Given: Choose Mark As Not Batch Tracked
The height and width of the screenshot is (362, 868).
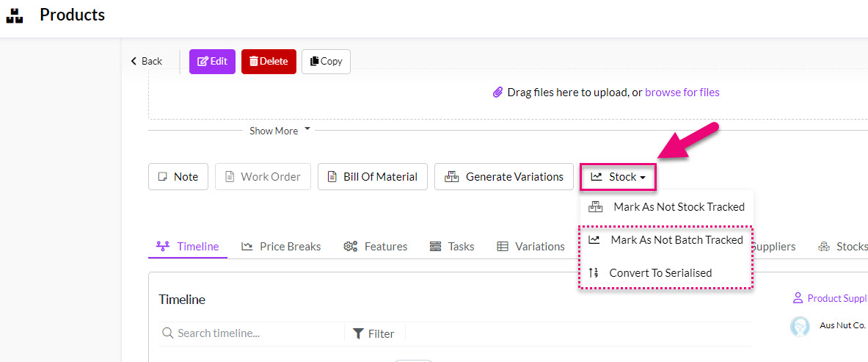Looking at the screenshot, I should (x=665, y=240).
